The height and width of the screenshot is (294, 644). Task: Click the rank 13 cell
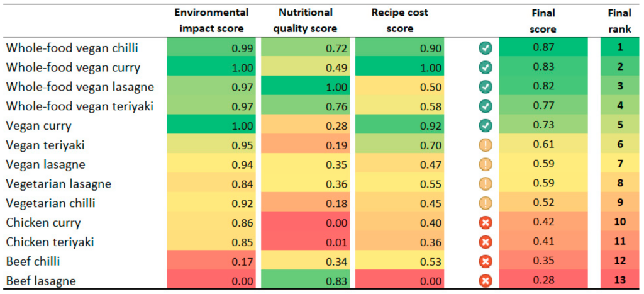point(619,280)
